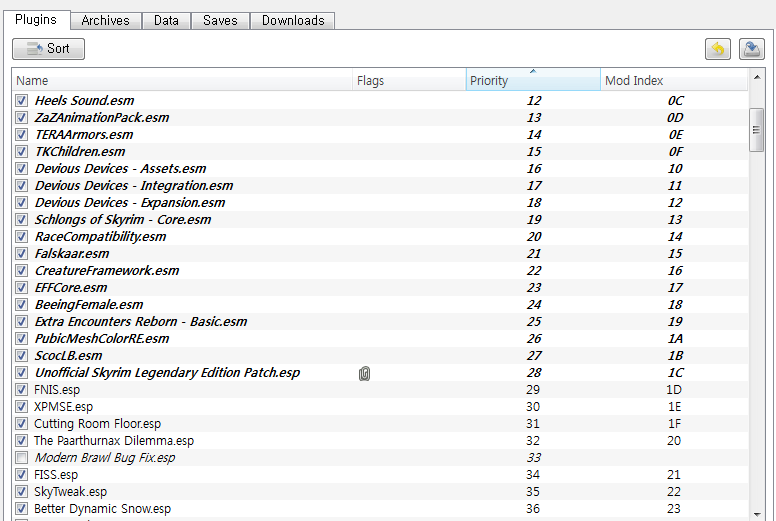
Task: Disable TERAArmors.esm checkbox
Action: [x=21, y=135]
